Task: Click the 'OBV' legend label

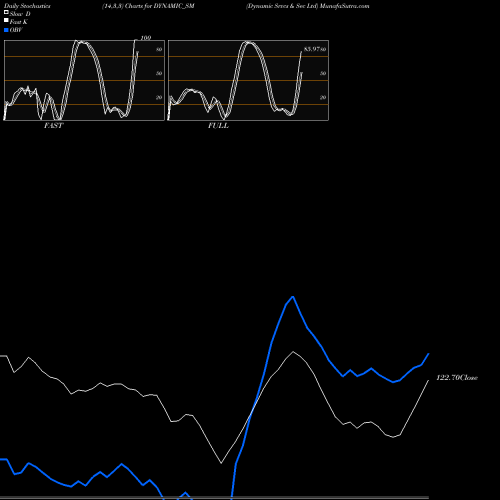Action: tap(16, 30)
